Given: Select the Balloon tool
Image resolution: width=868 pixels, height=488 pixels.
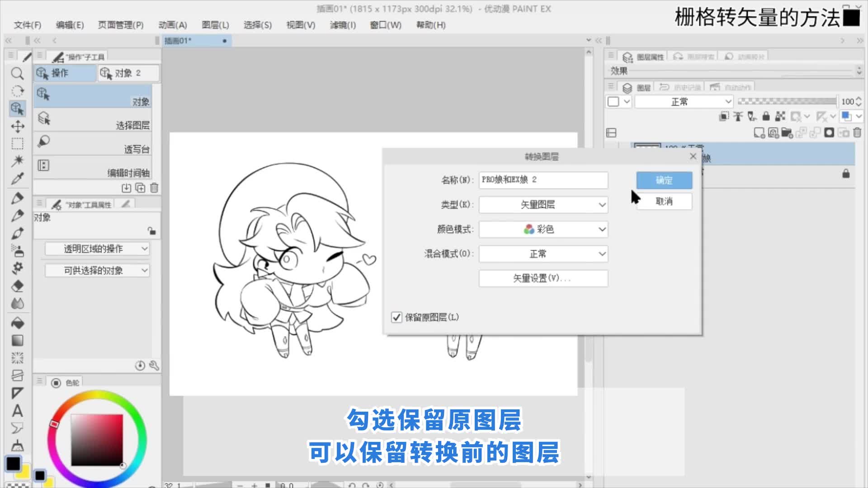Looking at the screenshot, I should [x=17, y=428].
